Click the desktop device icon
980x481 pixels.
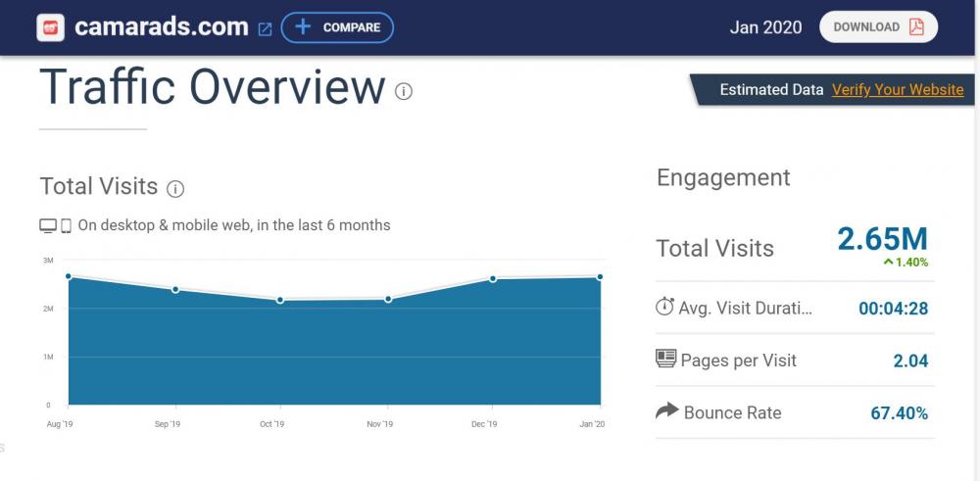point(48,226)
